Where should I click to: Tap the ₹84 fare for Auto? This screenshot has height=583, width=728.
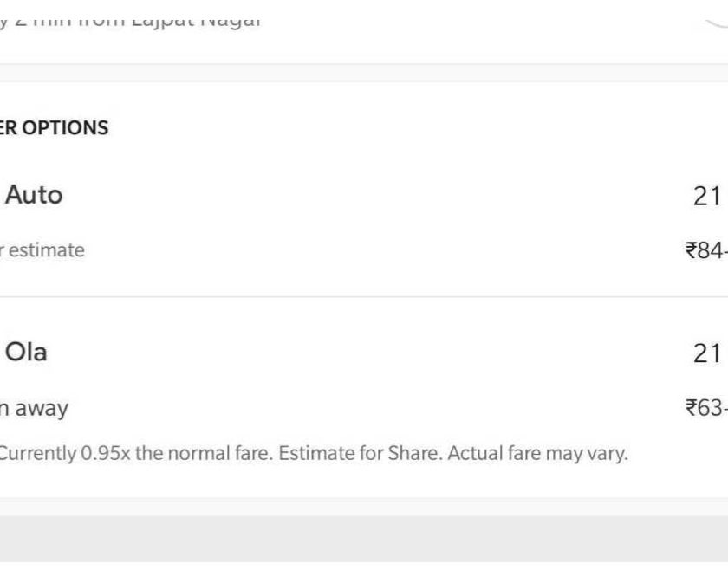click(705, 250)
